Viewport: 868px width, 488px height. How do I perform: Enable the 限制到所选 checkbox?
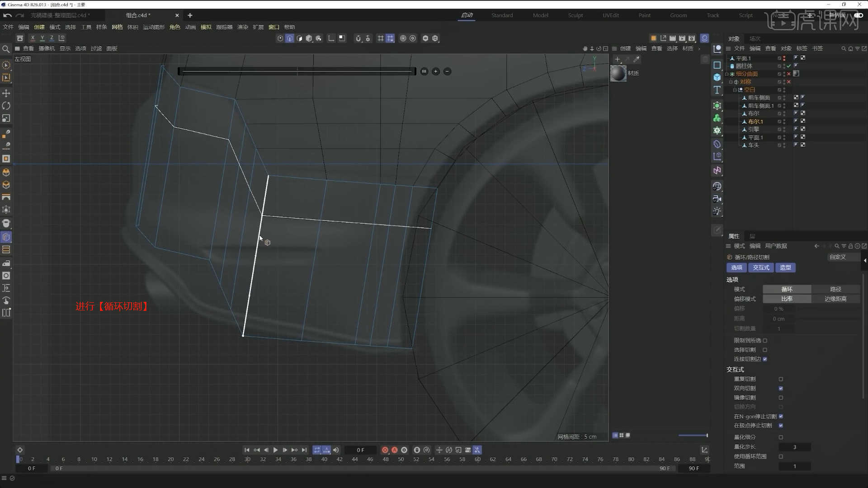pos(765,341)
